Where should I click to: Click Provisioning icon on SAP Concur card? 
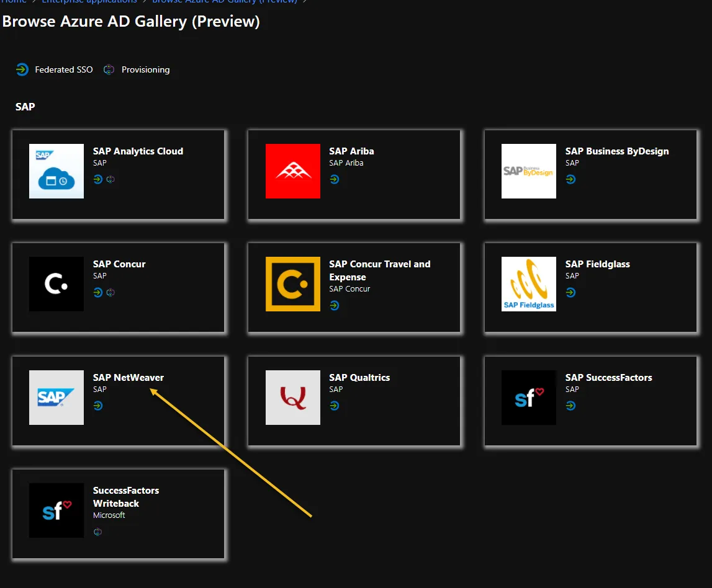110,292
